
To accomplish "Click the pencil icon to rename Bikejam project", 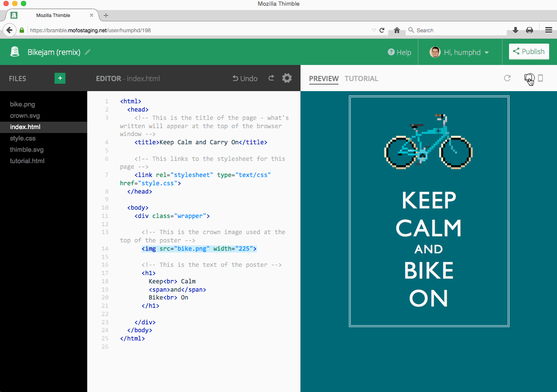I will [88, 52].
